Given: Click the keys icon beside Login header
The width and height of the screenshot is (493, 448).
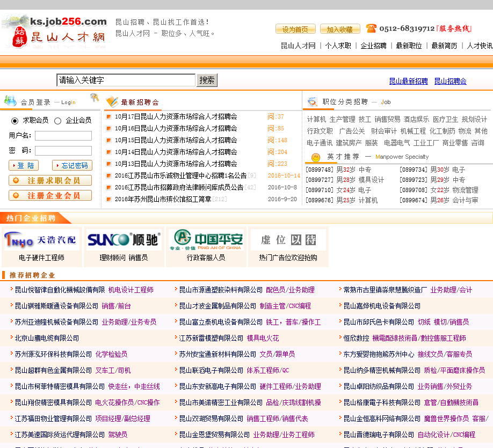Looking at the screenshot, I should [95, 98].
